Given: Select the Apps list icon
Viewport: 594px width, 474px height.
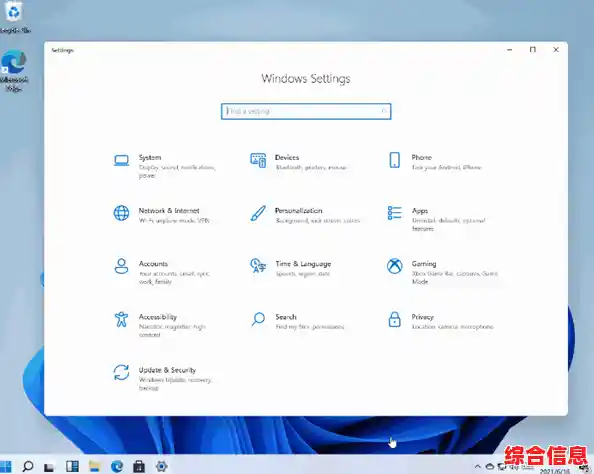Looking at the screenshot, I should click(394, 213).
